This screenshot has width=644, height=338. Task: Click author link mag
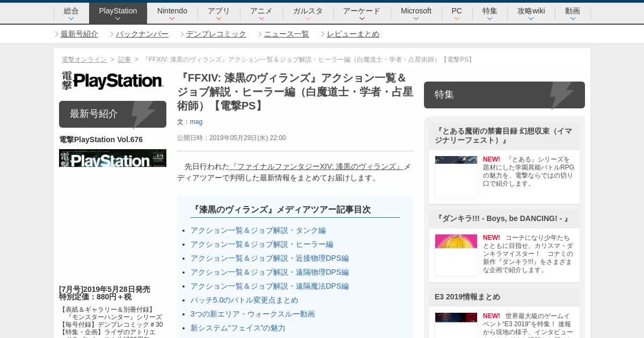[x=196, y=122]
